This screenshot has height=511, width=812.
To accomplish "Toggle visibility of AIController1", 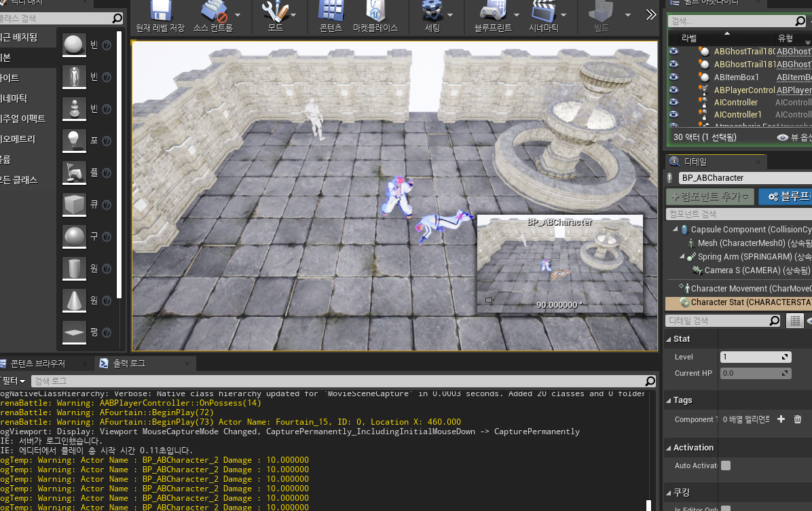I will click(673, 115).
